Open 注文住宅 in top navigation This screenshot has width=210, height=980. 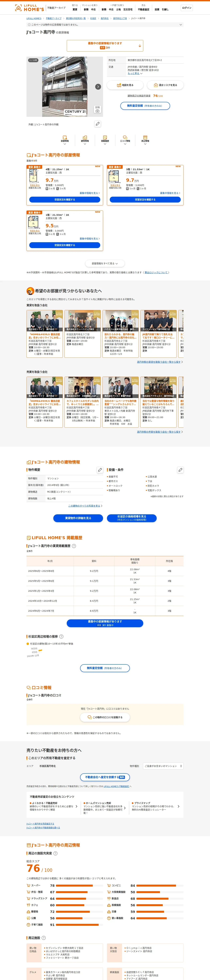click(x=128, y=9)
